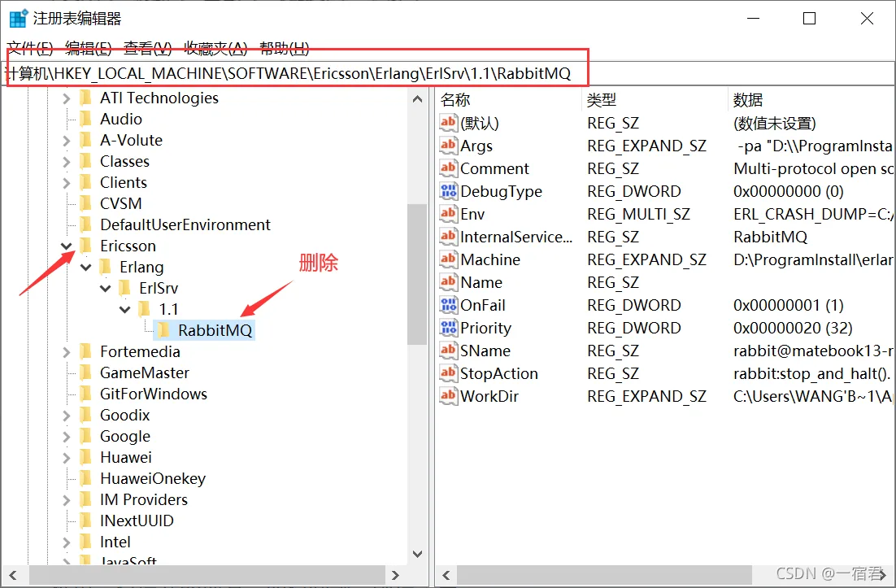The width and height of the screenshot is (896, 588).
Task: Click the Registry Editor app icon
Action: pos(18,18)
